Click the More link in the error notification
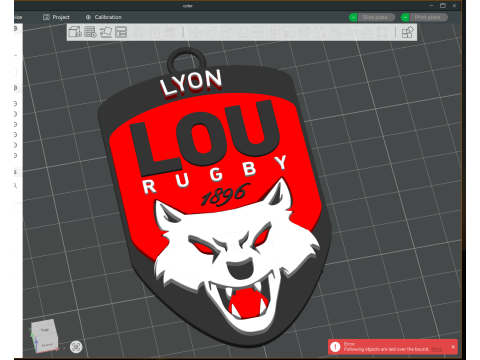 (436, 349)
